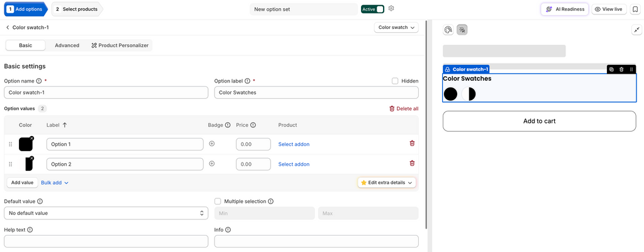Toggle the element selector cursor icon
The width and height of the screenshot is (644, 252).
(462, 30)
